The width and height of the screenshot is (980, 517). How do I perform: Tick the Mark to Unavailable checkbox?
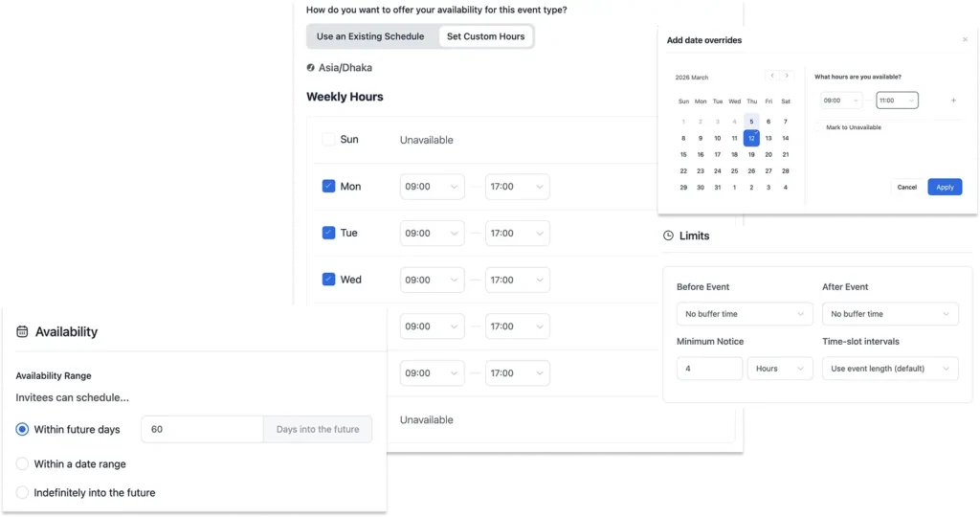click(819, 127)
